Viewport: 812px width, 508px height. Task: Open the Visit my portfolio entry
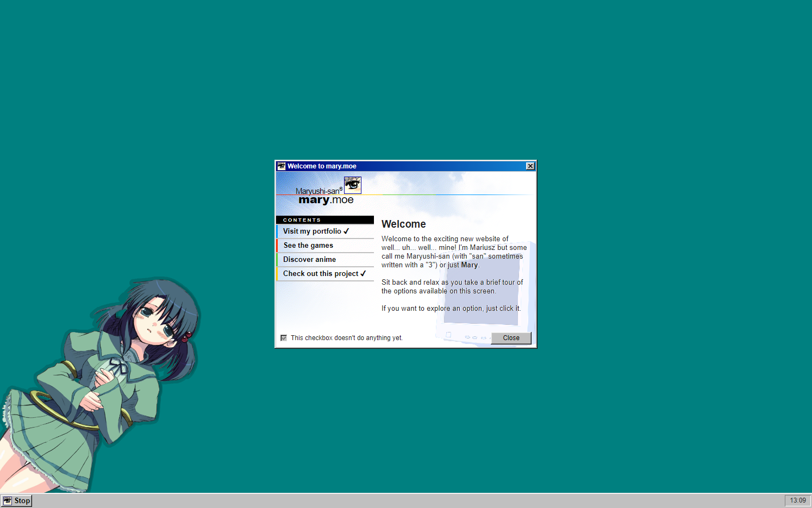tap(312, 231)
